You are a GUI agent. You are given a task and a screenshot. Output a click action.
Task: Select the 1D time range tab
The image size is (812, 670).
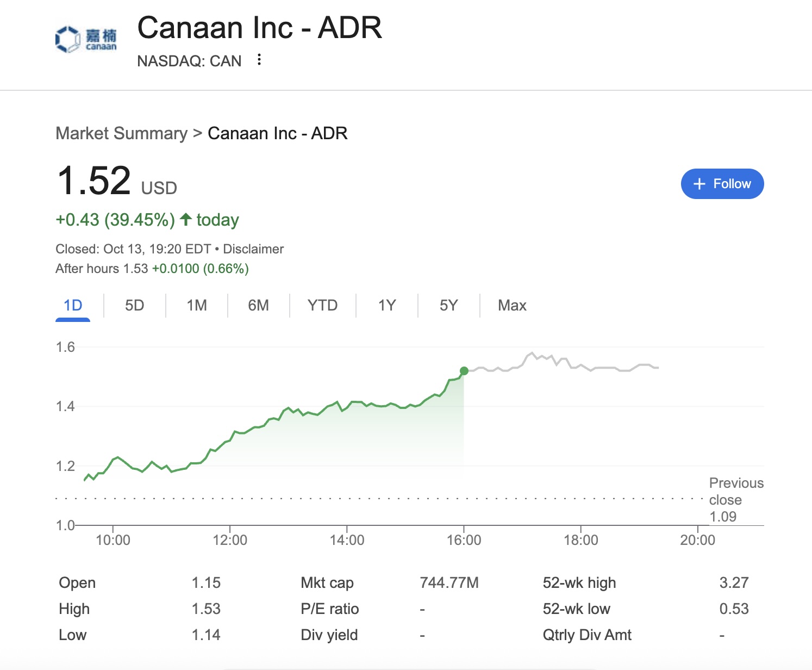click(73, 306)
